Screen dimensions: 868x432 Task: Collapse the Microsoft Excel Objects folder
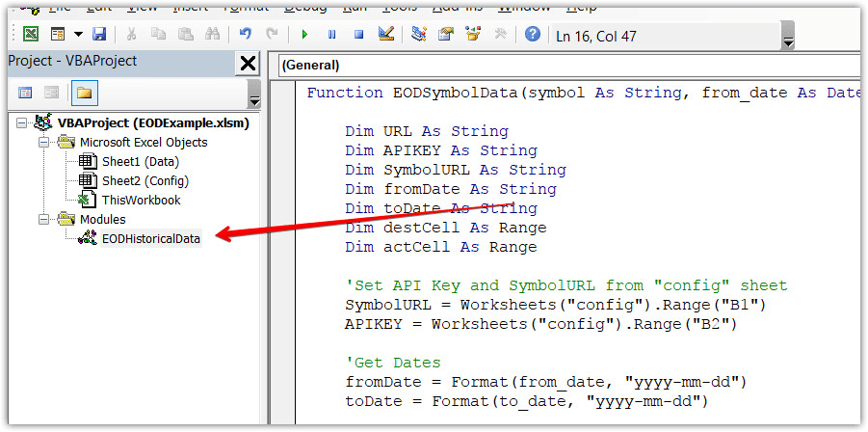coord(43,143)
